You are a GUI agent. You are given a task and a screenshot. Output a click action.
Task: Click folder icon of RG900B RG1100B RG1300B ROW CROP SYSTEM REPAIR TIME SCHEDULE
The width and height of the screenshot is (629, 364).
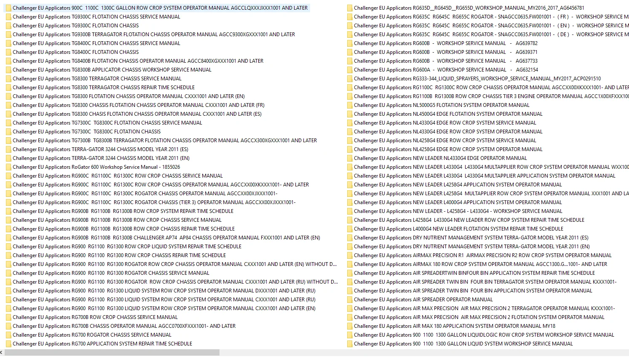pos(8,211)
